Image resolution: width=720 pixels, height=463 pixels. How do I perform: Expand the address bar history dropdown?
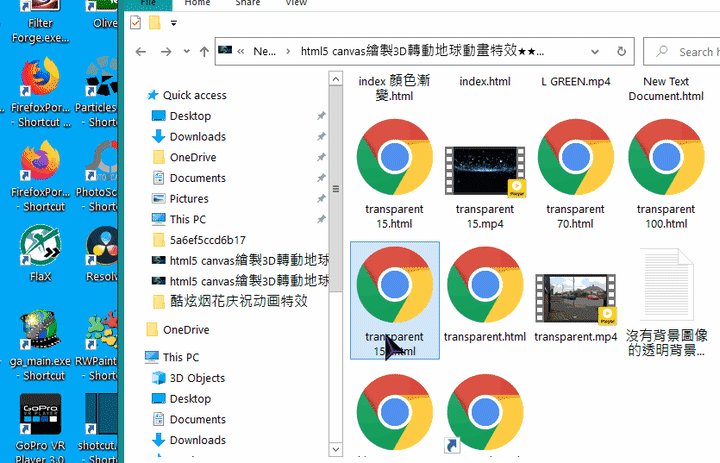pyautogui.click(x=595, y=51)
